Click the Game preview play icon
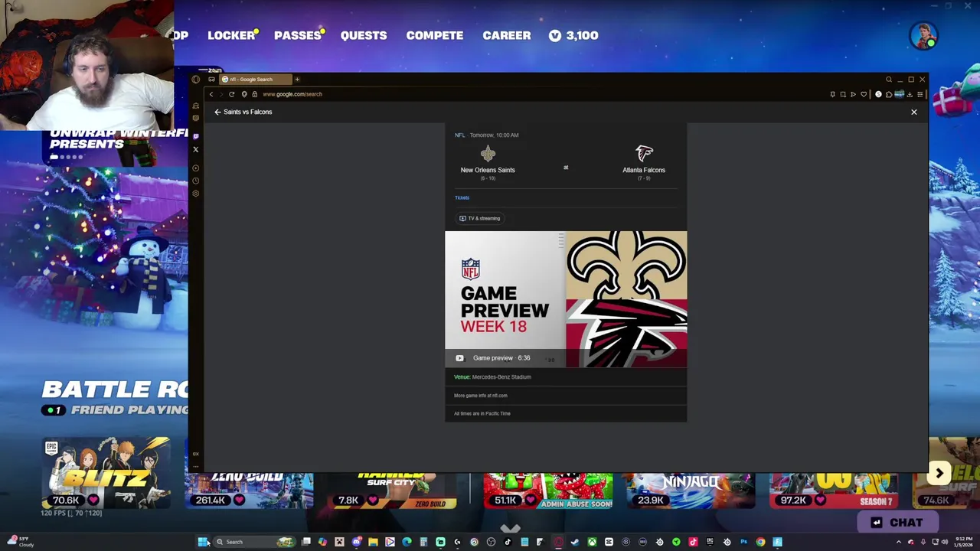 coord(459,358)
